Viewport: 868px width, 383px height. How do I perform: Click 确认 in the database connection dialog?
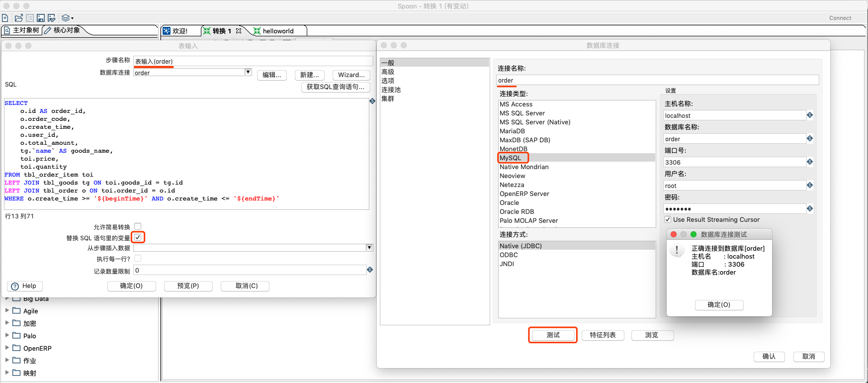point(769,357)
